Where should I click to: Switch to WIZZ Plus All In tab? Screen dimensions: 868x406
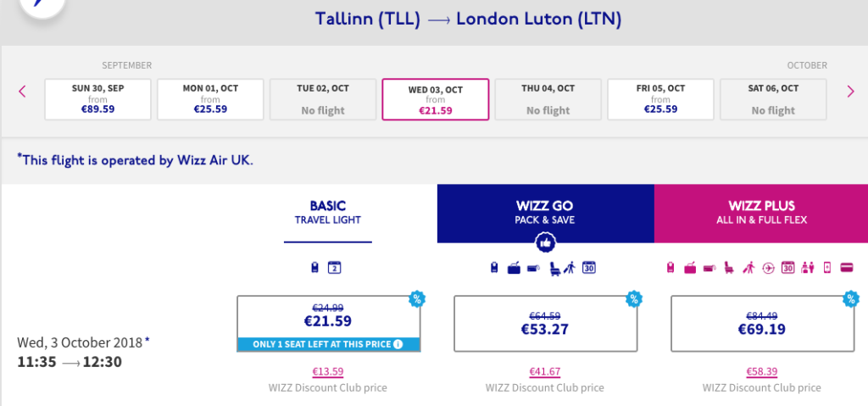pyautogui.click(x=760, y=213)
